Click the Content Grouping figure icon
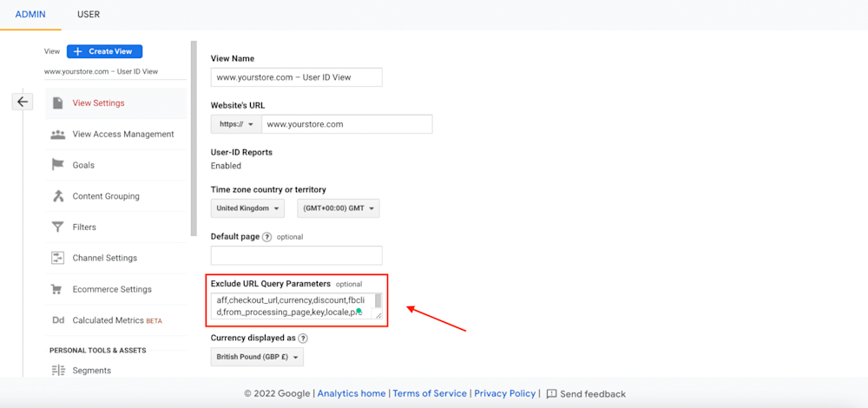 coord(57,196)
